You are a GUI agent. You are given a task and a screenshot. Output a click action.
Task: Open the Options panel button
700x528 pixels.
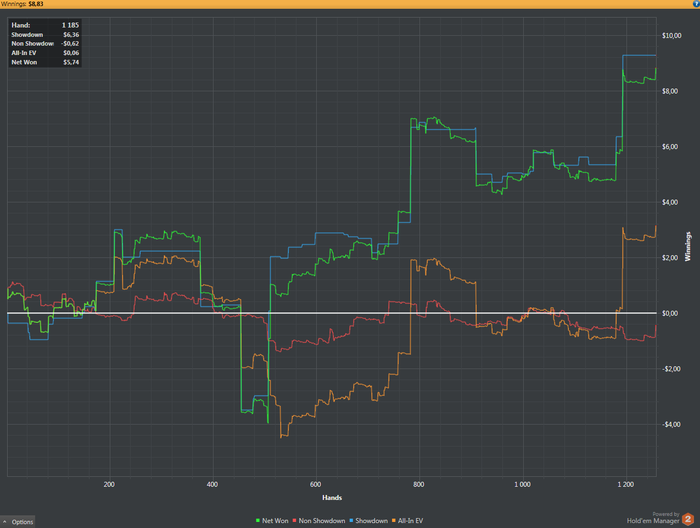click(17, 522)
